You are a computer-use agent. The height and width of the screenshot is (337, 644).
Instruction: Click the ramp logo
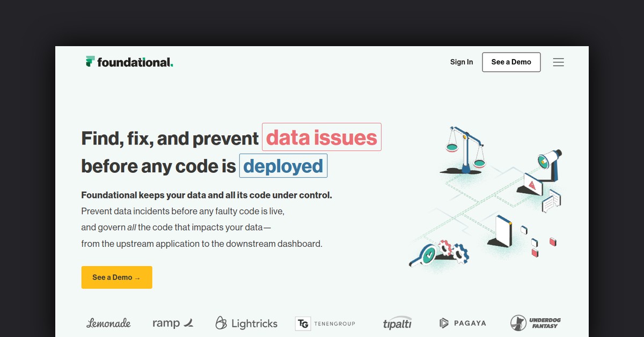tap(172, 323)
